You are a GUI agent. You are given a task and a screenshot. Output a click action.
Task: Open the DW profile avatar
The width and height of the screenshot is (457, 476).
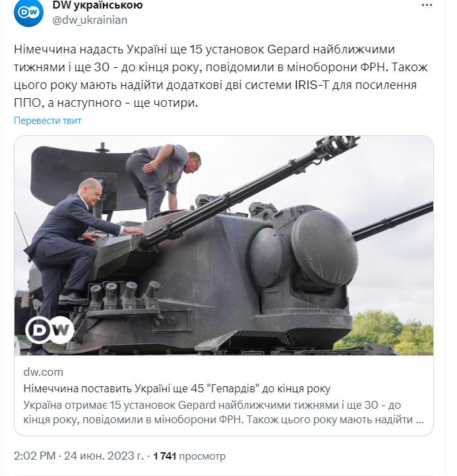click(28, 12)
